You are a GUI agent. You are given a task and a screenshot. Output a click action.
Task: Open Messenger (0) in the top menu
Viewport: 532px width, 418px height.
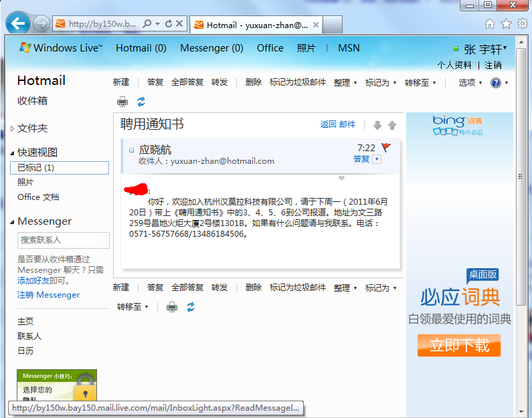click(211, 48)
